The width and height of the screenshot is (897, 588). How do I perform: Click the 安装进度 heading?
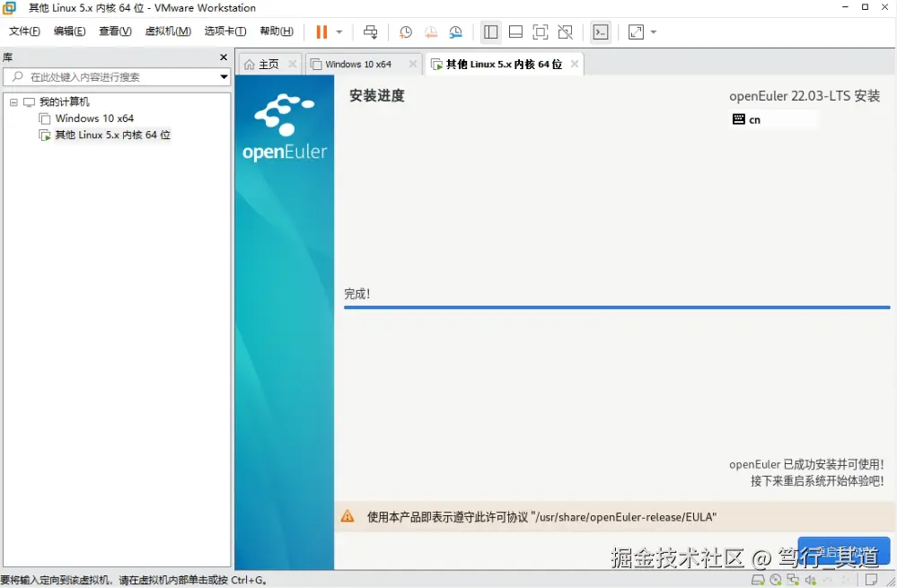click(377, 95)
